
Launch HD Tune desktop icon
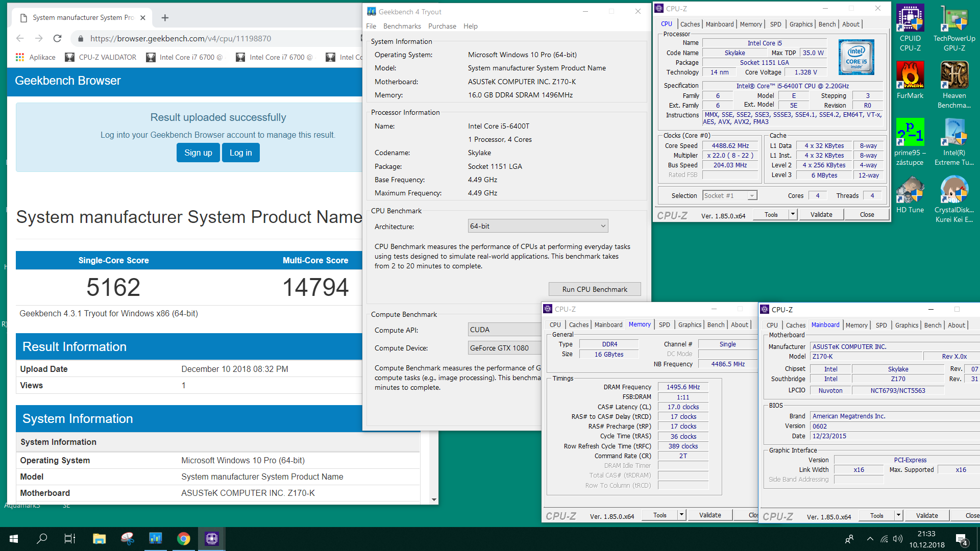[x=910, y=195]
